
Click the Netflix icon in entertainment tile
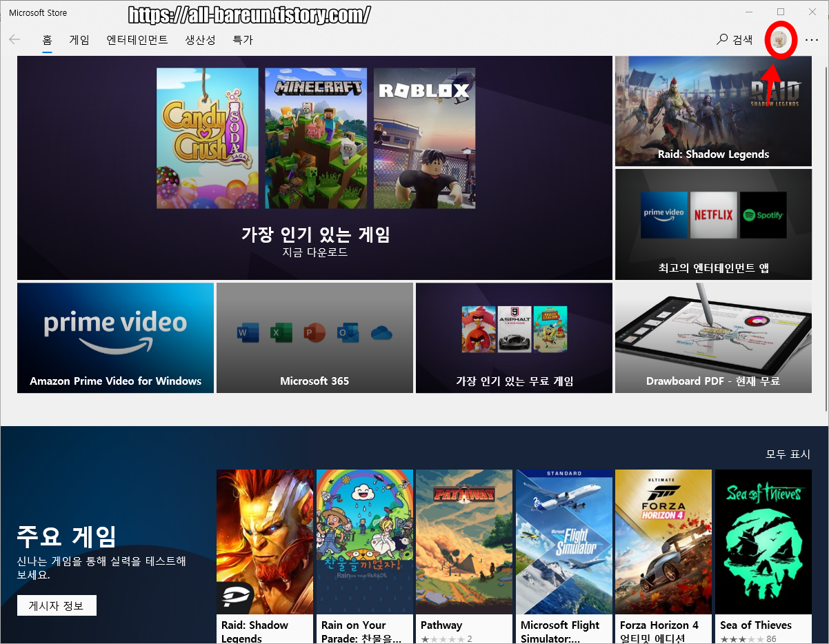(x=713, y=215)
